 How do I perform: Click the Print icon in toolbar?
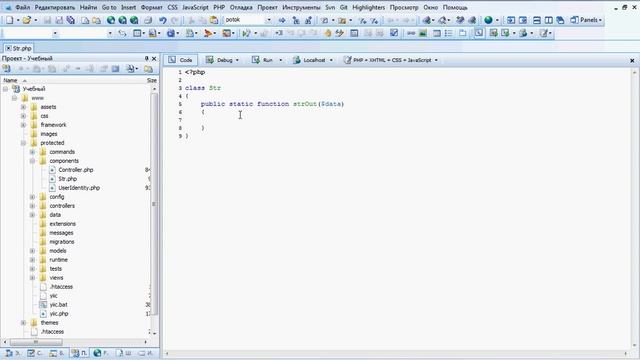coord(148,20)
